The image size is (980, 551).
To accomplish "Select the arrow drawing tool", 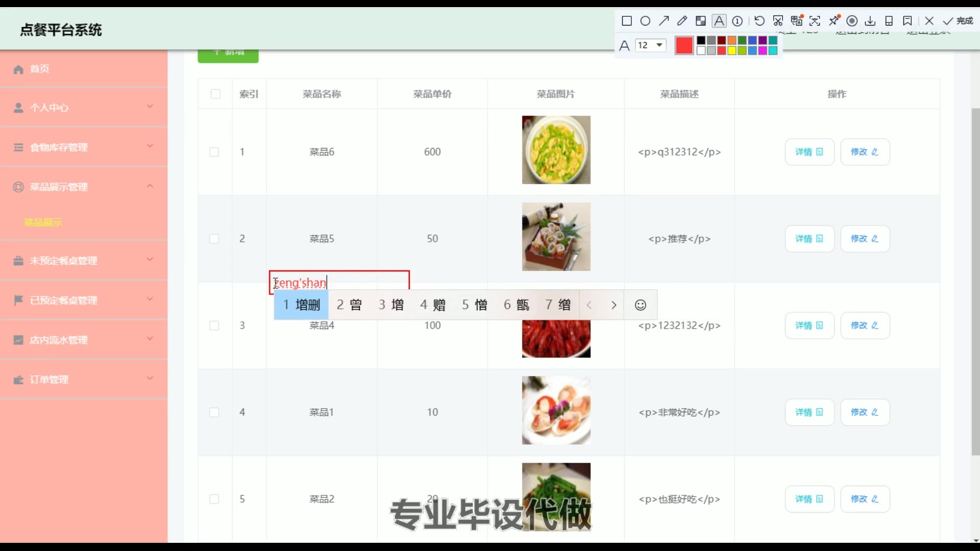I will 664,21.
